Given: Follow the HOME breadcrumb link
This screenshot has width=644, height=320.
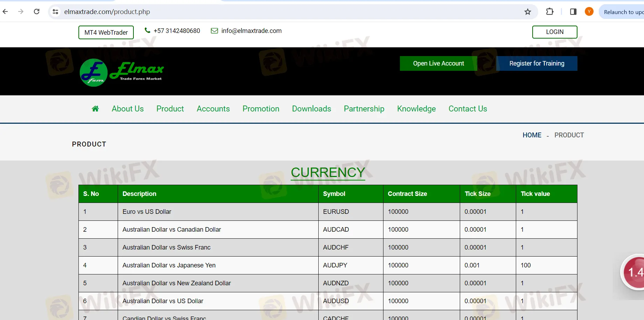Looking at the screenshot, I should click(532, 135).
